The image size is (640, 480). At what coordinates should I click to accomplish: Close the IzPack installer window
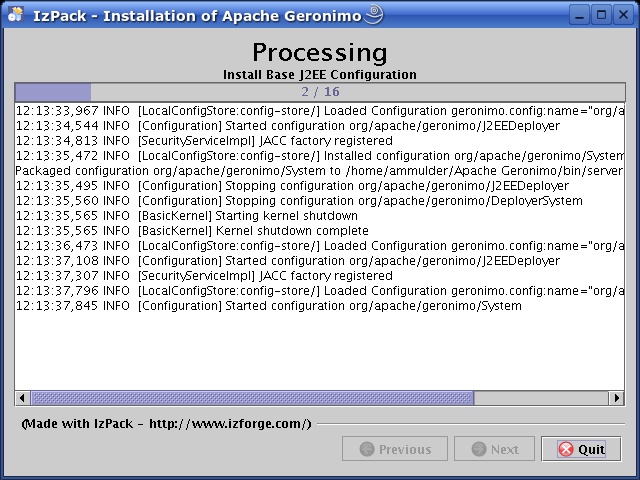(x=623, y=16)
